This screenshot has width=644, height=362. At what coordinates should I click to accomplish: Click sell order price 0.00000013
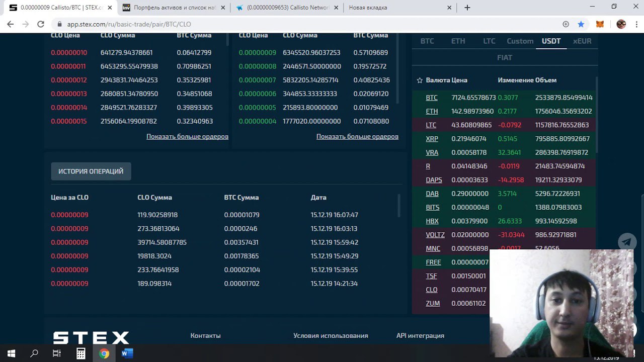click(x=69, y=94)
